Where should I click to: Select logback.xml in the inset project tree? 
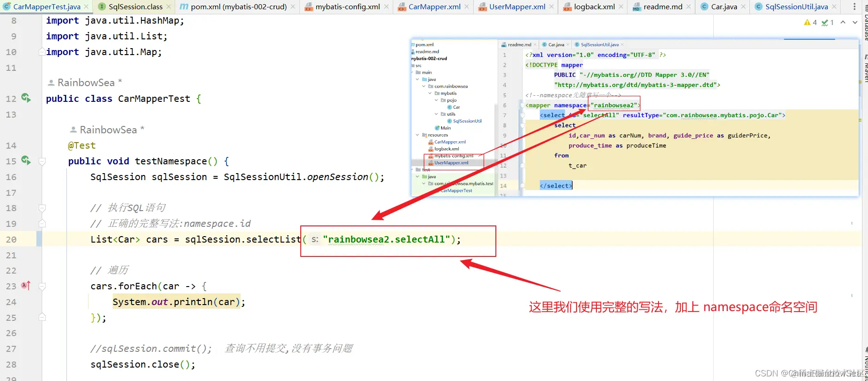coord(446,149)
